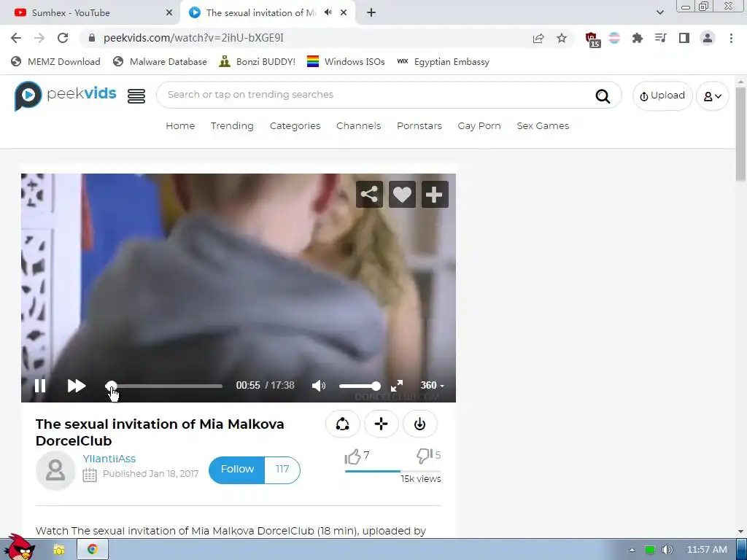The width and height of the screenshot is (747, 560).
Task: Open the Start menu with the red bird icon
Action: (x=19, y=547)
